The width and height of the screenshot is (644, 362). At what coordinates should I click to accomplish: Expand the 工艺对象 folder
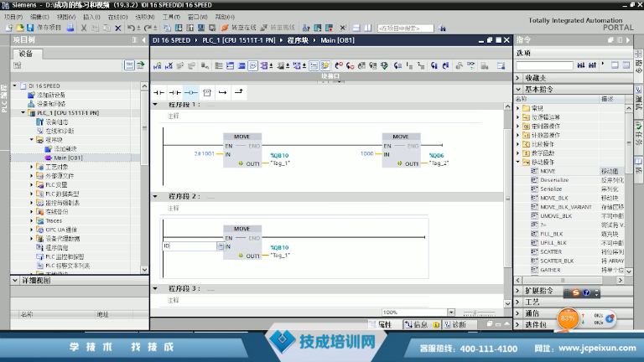click(32, 167)
